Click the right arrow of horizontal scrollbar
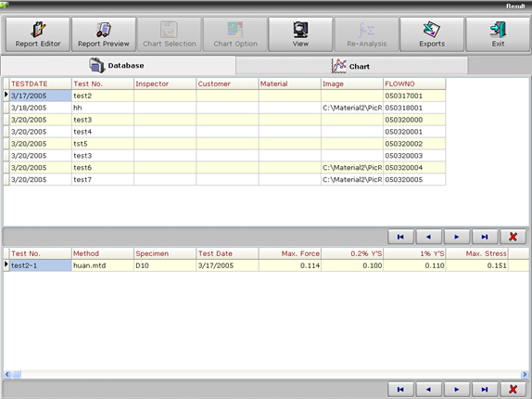 pos(525,374)
